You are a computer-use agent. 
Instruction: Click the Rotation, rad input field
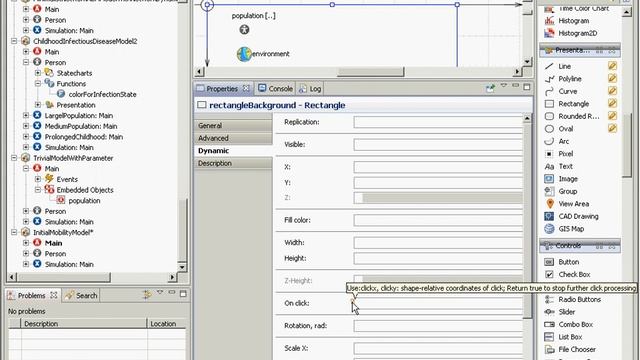438,326
